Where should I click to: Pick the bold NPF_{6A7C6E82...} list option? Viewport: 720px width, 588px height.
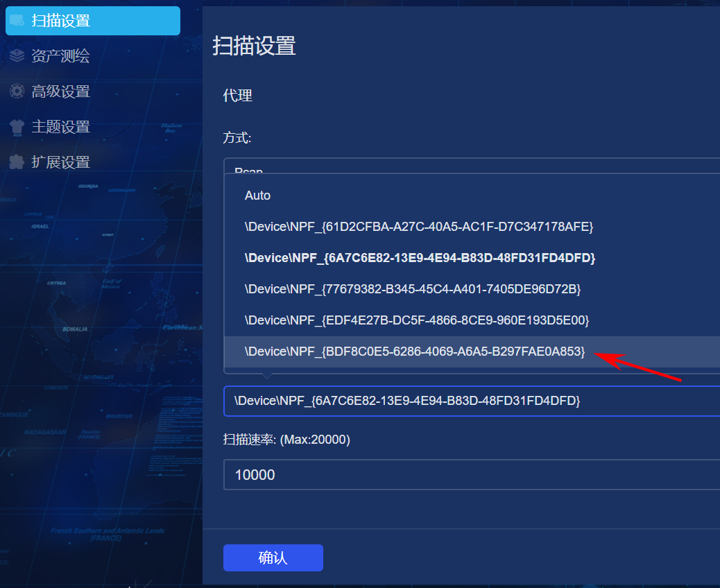coord(420,258)
